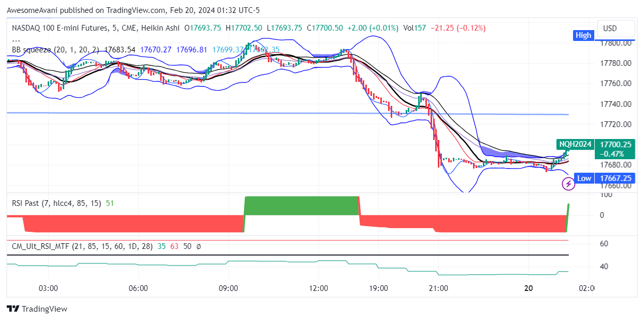Click the high value H17702.50

click(244, 28)
